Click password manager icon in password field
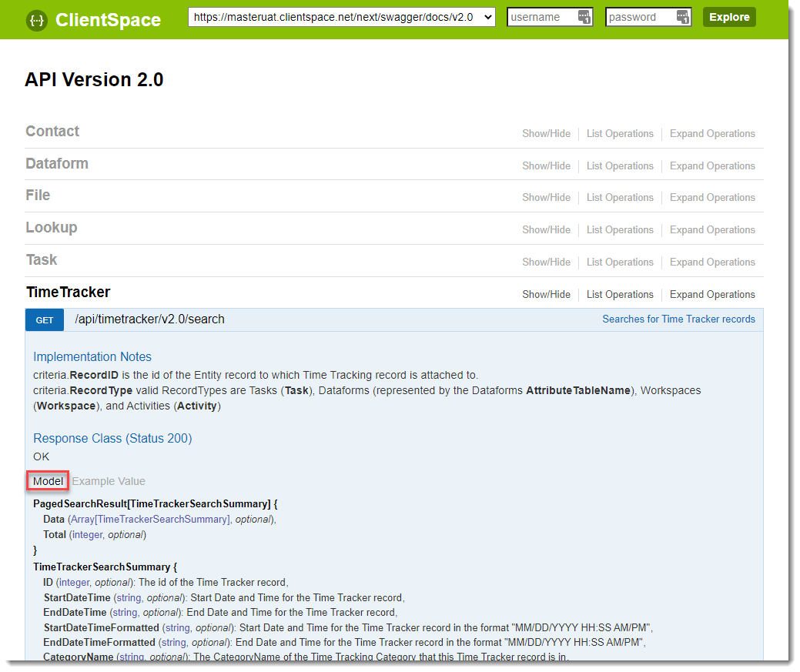Image resolution: width=800 pixels, height=672 pixels. click(x=682, y=17)
